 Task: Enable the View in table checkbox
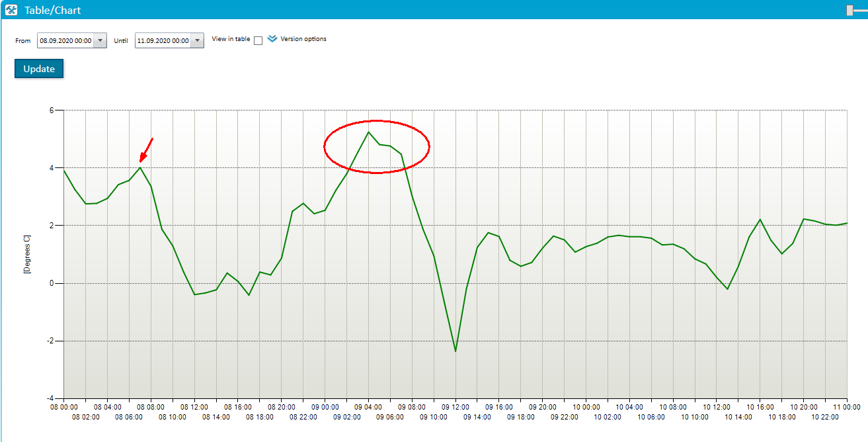click(258, 40)
